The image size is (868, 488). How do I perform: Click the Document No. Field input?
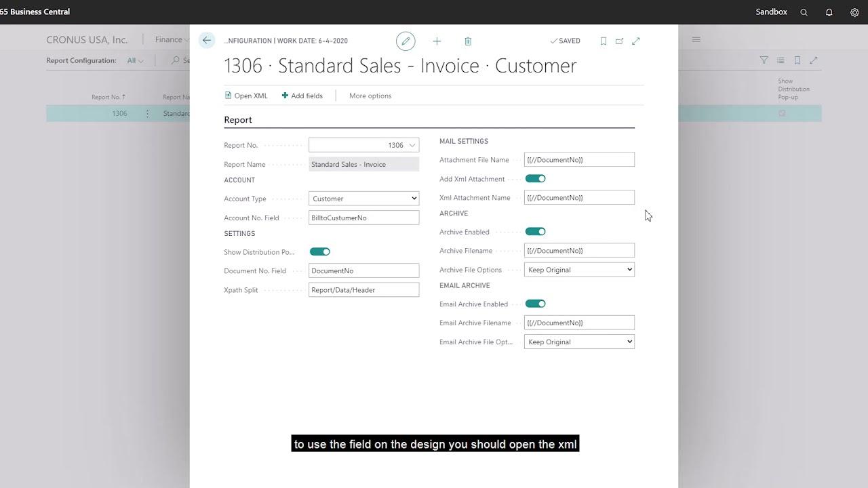(364, 270)
